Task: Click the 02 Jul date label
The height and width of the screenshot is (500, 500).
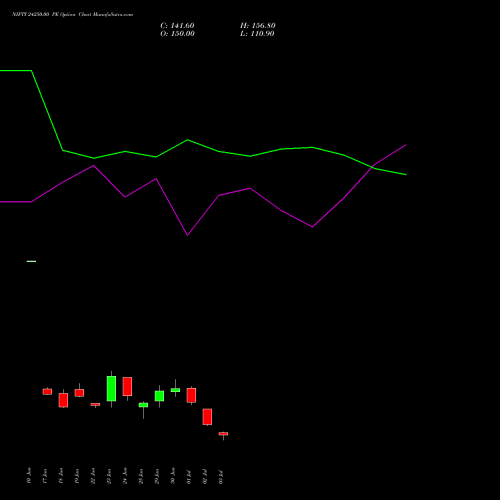Action: pyautogui.click(x=205, y=477)
